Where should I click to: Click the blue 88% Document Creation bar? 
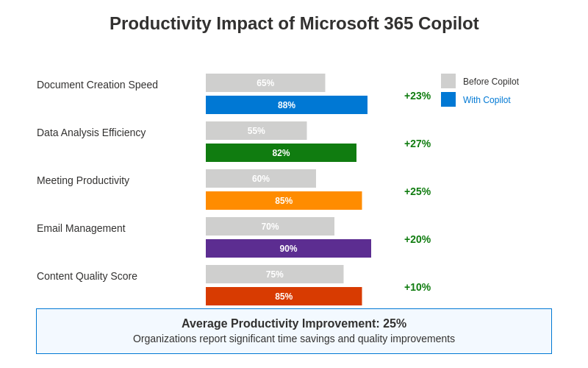point(287,105)
